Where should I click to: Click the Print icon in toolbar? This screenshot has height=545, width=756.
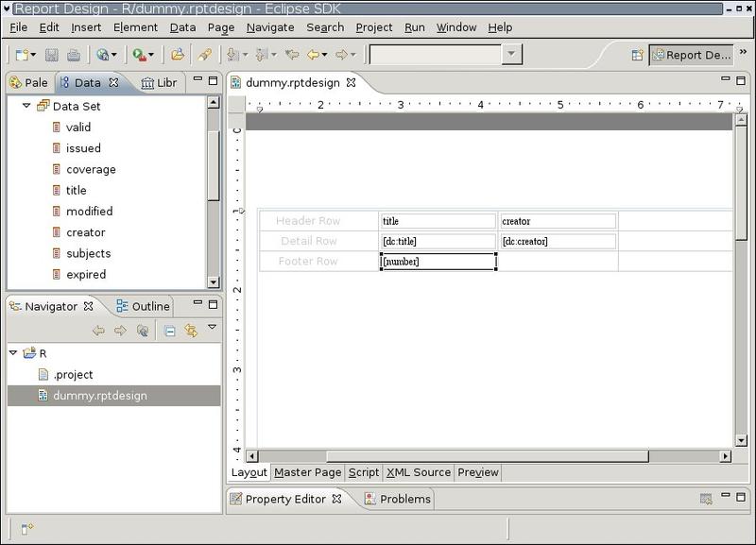(x=73, y=56)
